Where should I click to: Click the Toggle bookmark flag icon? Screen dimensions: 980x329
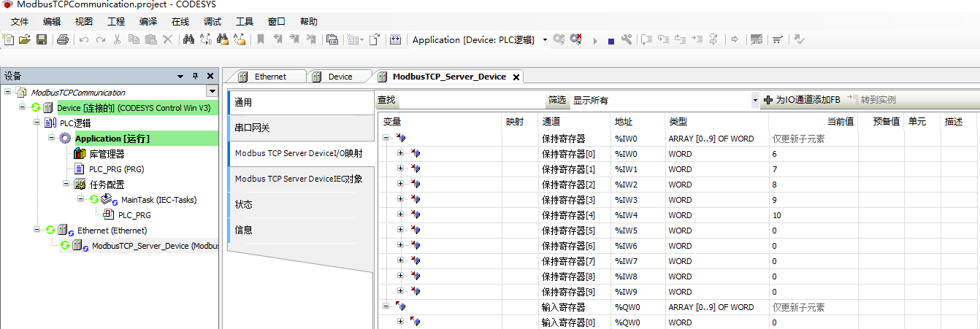click(261, 39)
